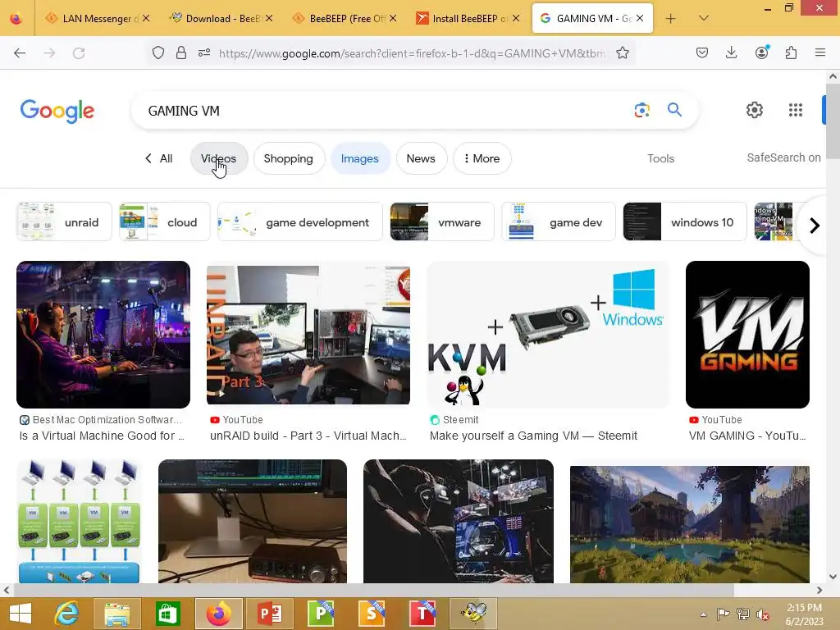Save to Pocket using the Pocket icon
Image resolution: width=840 pixels, height=630 pixels.
[702, 52]
